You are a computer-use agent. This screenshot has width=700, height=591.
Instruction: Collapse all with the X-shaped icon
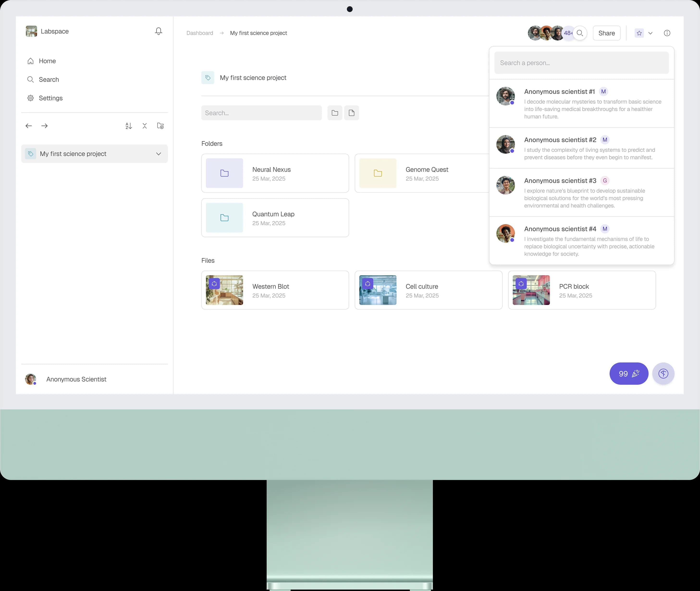[145, 126]
